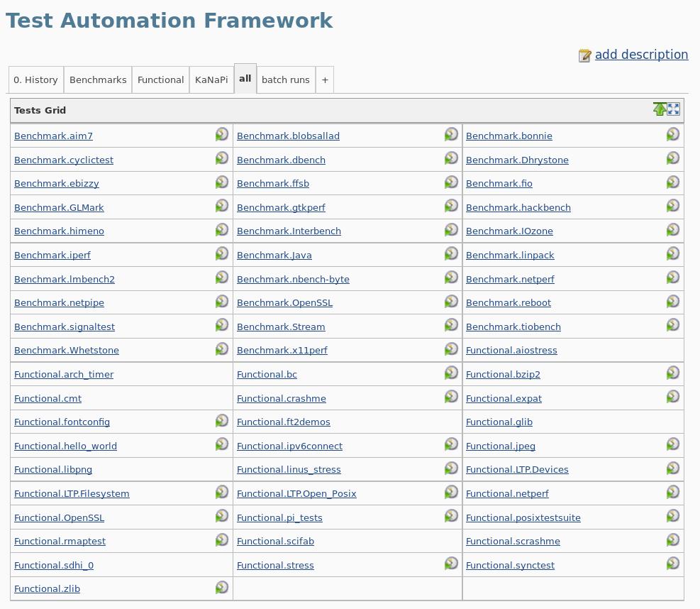Image resolution: width=700 pixels, height=609 pixels.
Task: Open the Benchmarks view tab
Action: click(x=98, y=80)
